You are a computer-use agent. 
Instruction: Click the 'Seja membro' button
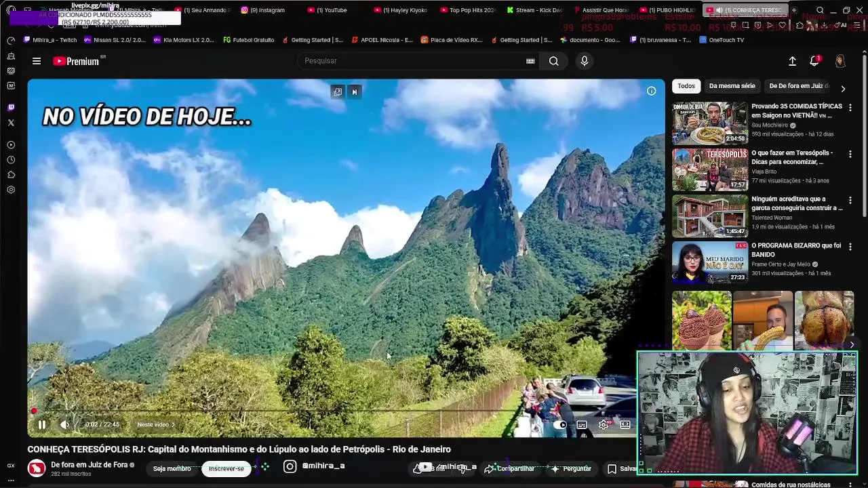[172, 468]
